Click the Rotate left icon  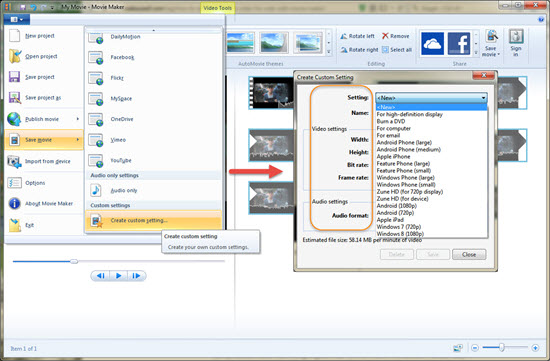pyautogui.click(x=344, y=36)
